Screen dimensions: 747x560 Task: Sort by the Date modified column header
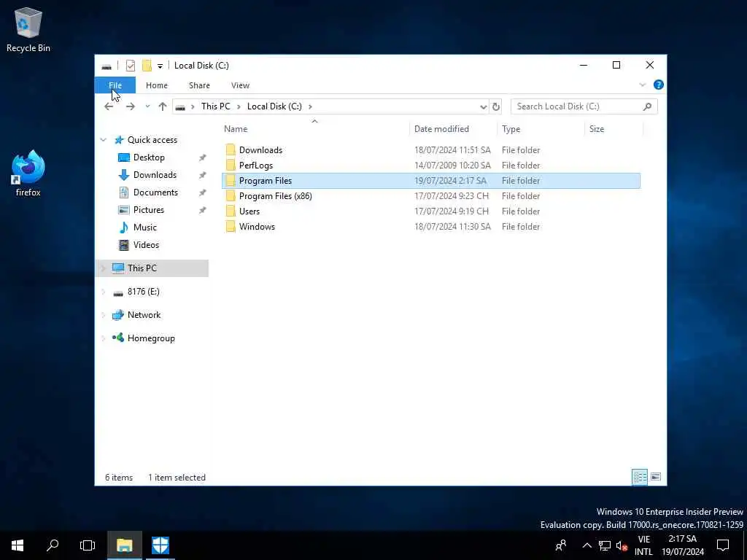coord(452,129)
